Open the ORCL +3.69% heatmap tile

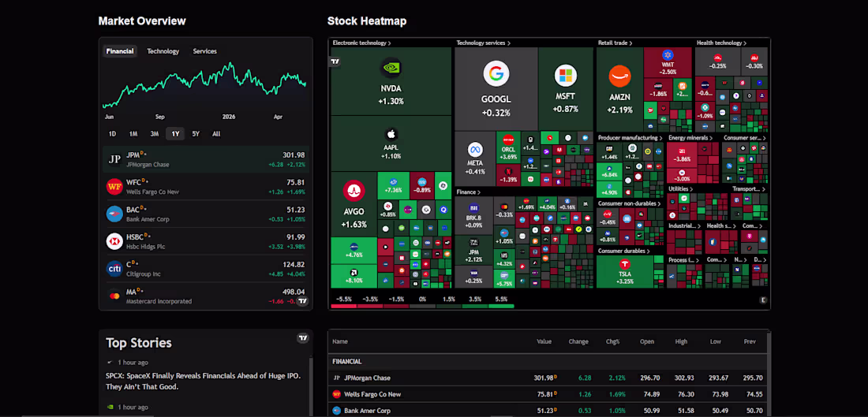(508, 147)
